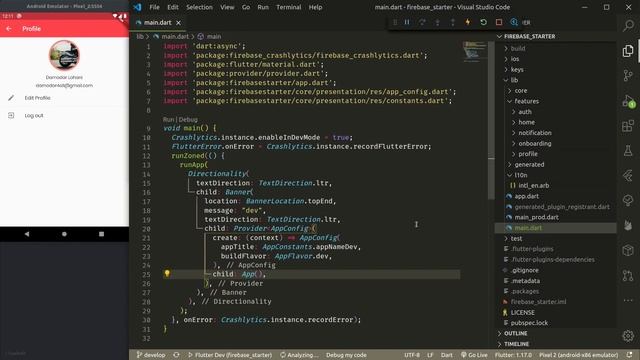Tap the Android back navigation button
This screenshot has height=360, width=640.
(27, 234)
